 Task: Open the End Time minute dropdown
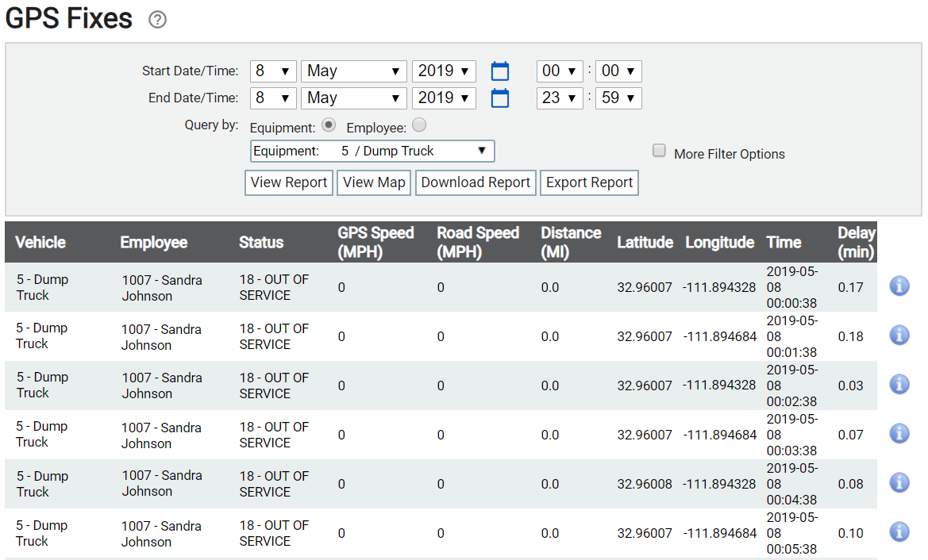click(x=618, y=98)
